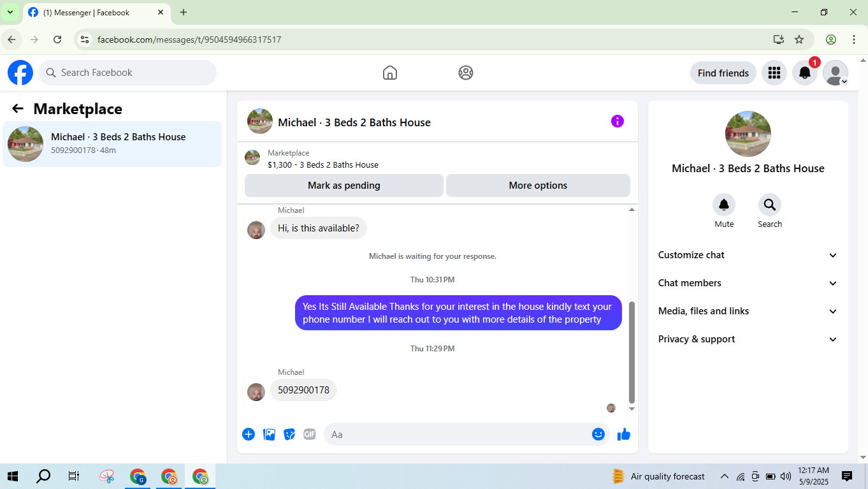Click More options button
Image resolution: width=868 pixels, height=489 pixels.
pyautogui.click(x=538, y=186)
